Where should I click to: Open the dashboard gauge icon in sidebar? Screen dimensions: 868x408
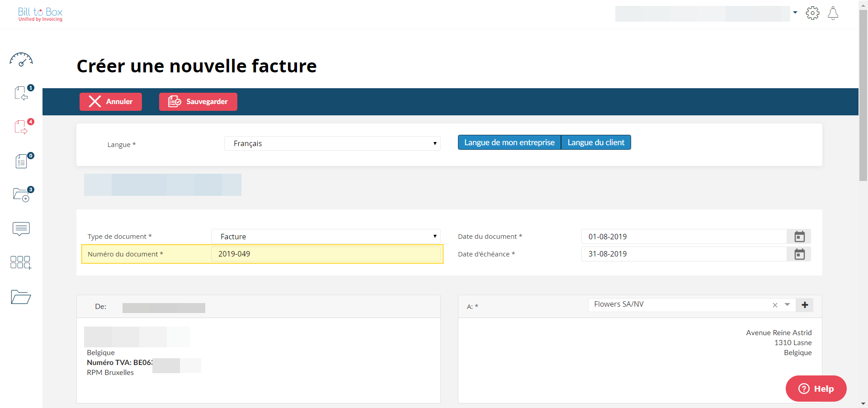[x=21, y=60]
